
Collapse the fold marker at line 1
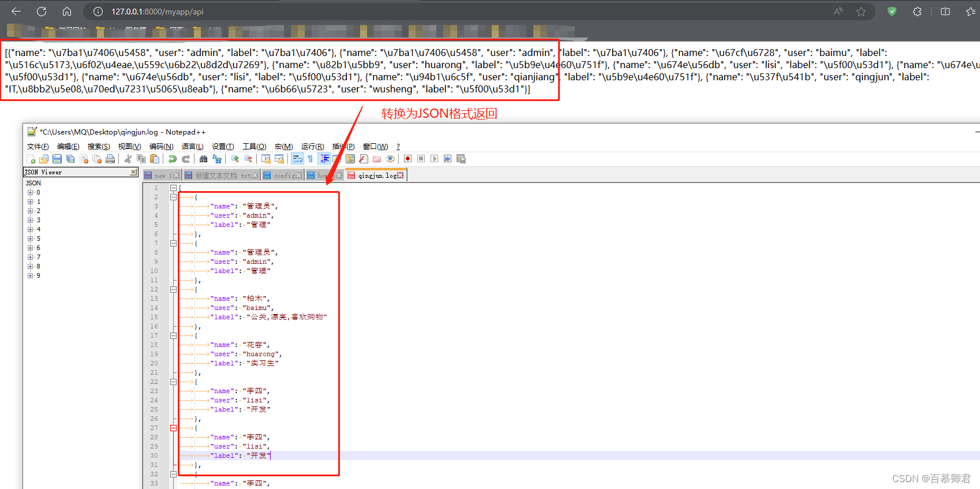[173, 188]
